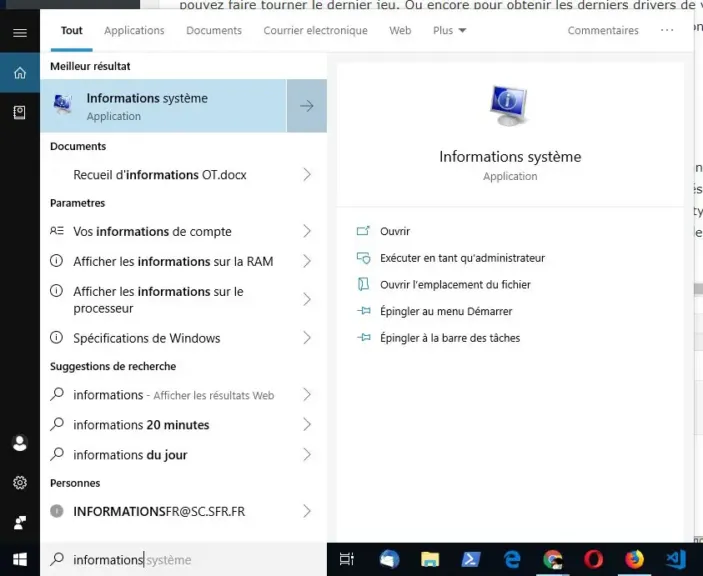Image resolution: width=703 pixels, height=576 pixels.
Task: Choose Ouvrir l'emplacement du fichier
Action: 455,284
